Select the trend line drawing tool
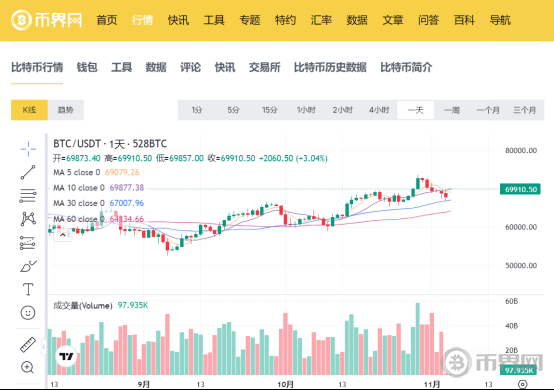This screenshot has height=390, width=554. 28,172
